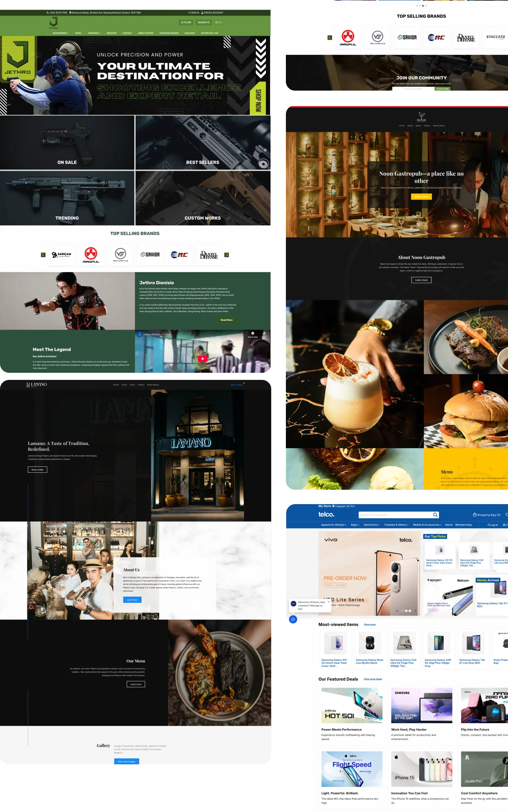
Task: Click View more beside Most-viewed Items
Action: coord(370,625)
